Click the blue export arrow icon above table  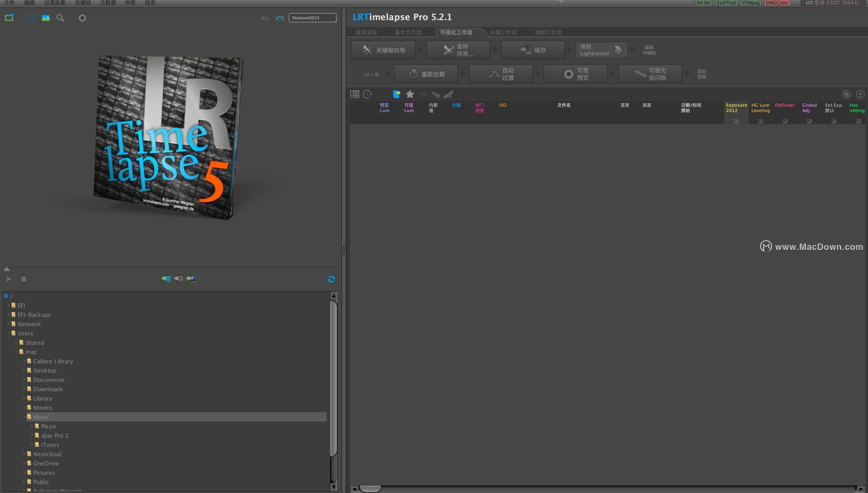tap(397, 94)
